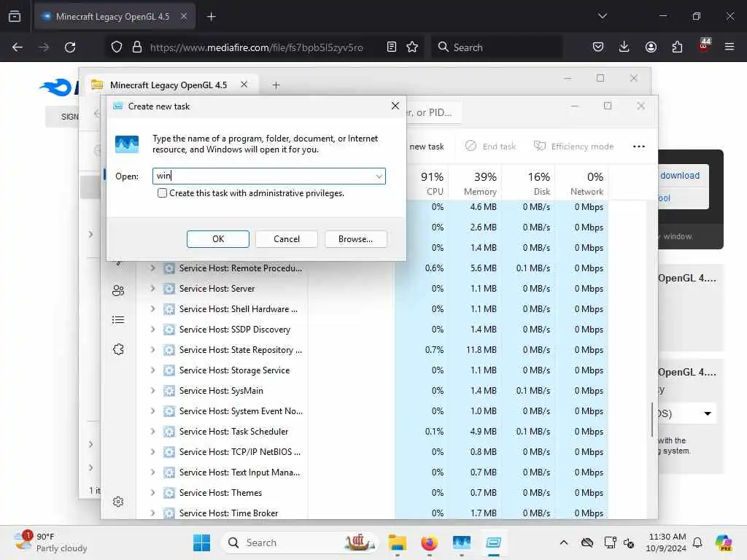The width and height of the screenshot is (747, 560).
Task: Click the uBlock extension icon with badge 44
Action: 704,46
